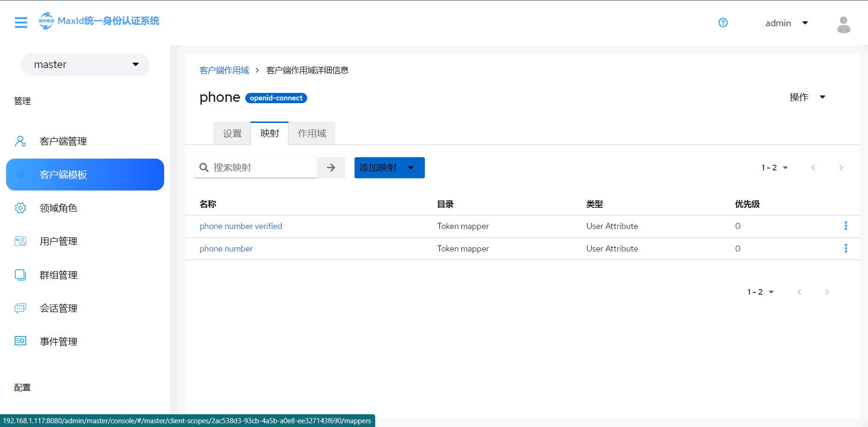Click the 领域角色 gear icon

21,208
